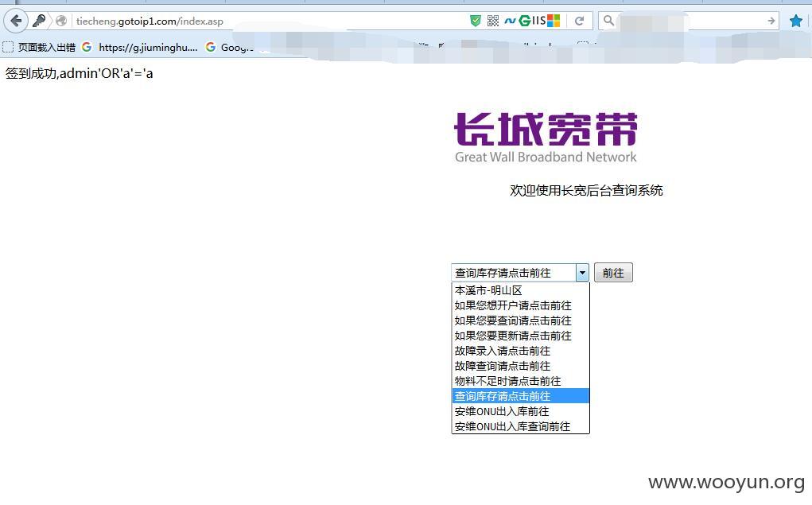812x505 pixels.
Task: Collapse the dropdown using its arrow
Action: tap(583, 273)
